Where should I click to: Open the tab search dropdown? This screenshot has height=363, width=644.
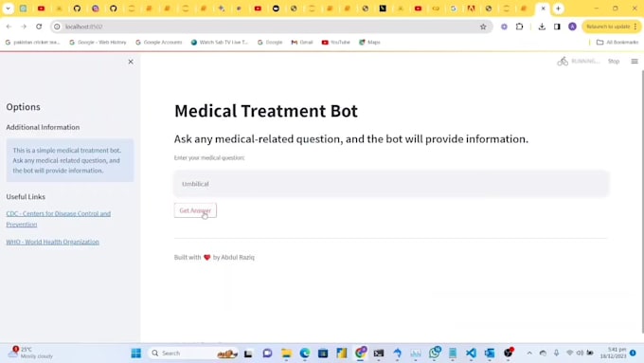pyautogui.click(x=8, y=9)
